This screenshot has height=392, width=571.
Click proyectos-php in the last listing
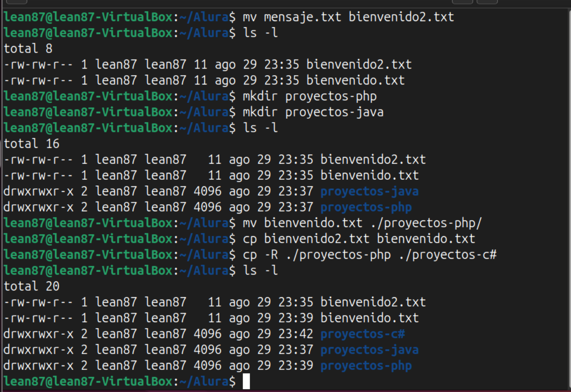[366, 366]
